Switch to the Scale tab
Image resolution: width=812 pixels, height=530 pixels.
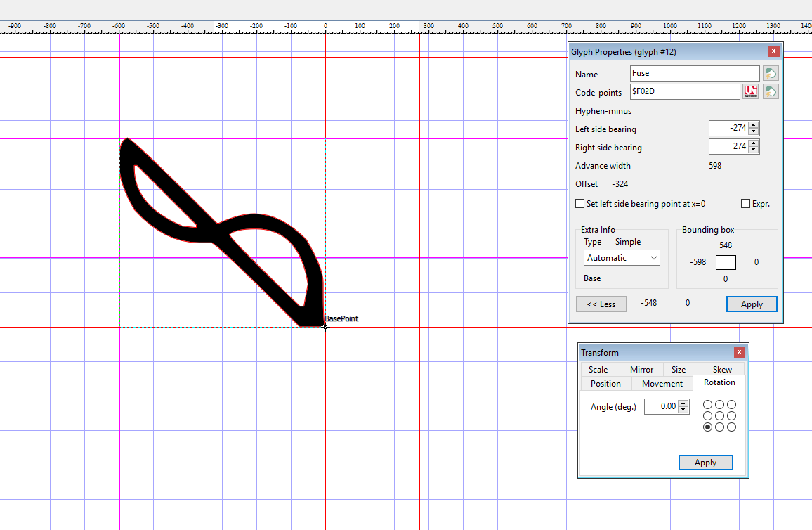(x=598, y=370)
